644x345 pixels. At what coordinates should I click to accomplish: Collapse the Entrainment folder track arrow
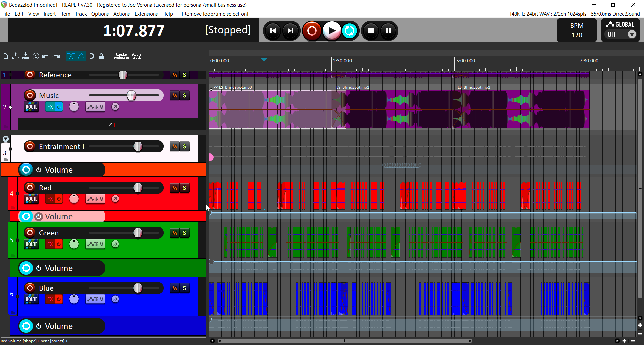(6, 139)
